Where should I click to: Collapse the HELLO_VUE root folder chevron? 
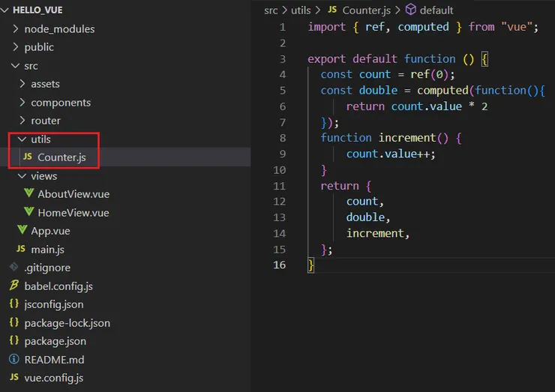click(x=4, y=10)
